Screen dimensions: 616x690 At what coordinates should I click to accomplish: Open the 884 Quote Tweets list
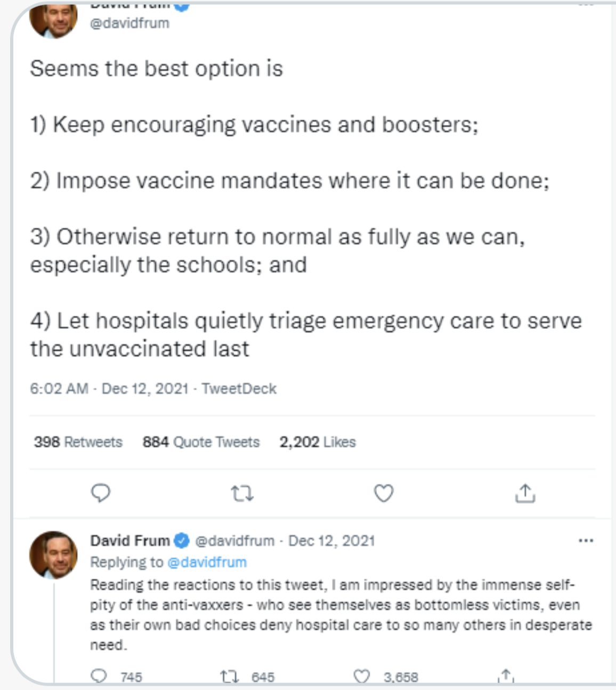point(201,442)
